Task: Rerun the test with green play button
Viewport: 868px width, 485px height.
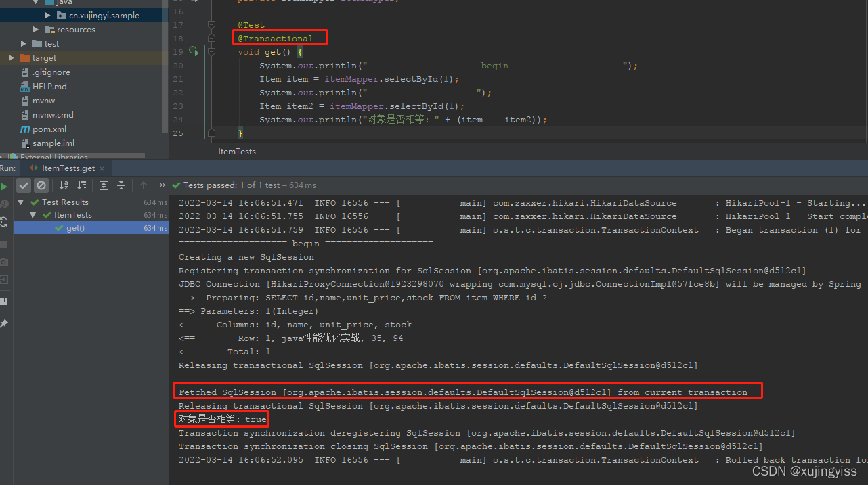Action: 4,186
